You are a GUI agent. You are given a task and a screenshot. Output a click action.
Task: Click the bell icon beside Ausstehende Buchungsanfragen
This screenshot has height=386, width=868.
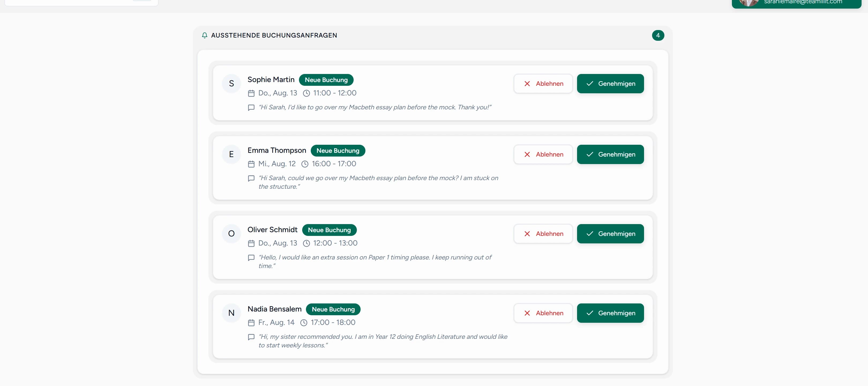pyautogui.click(x=204, y=35)
